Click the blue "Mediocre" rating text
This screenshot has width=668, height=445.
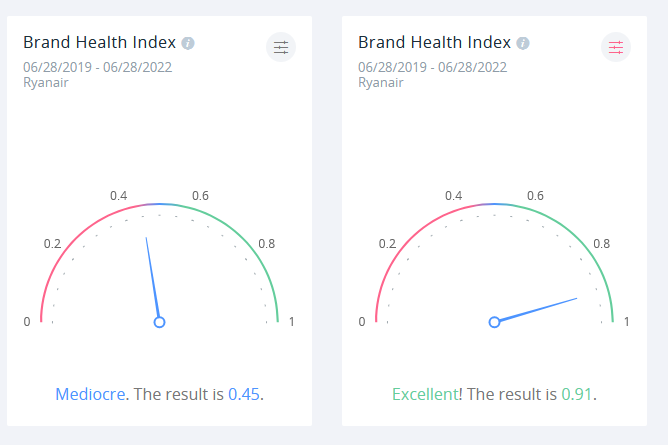pyautogui.click(x=91, y=394)
